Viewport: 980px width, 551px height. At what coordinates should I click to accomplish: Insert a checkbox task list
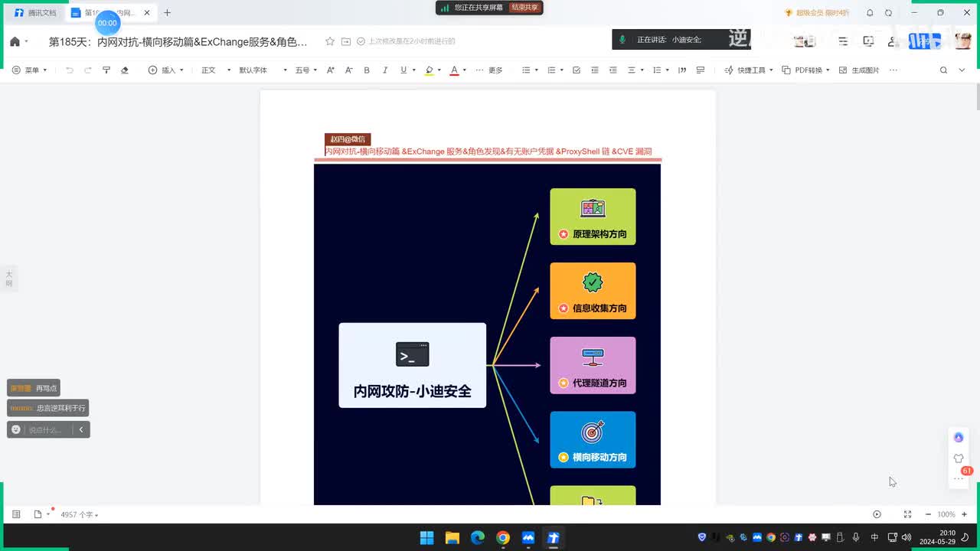pyautogui.click(x=577, y=70)
